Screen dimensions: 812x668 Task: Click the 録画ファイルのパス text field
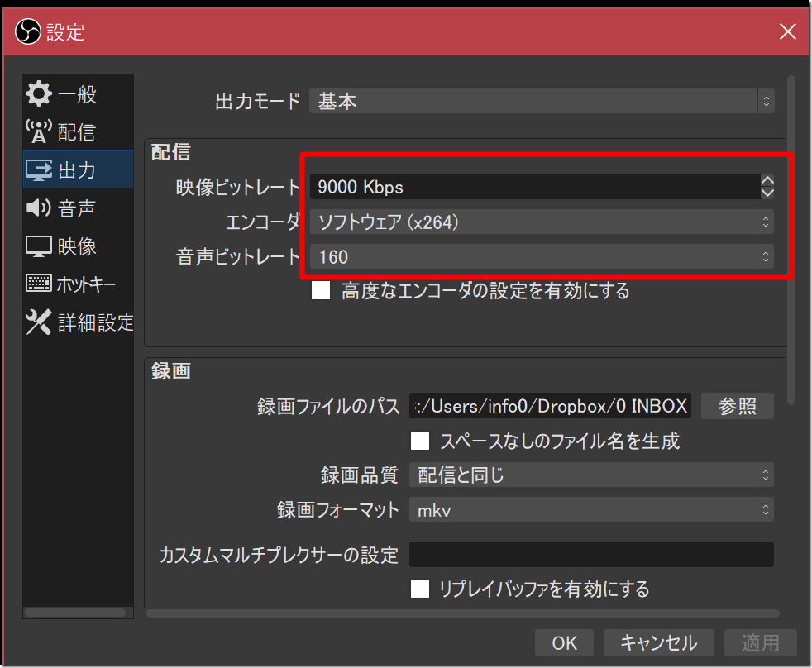(x=550, y=405)
